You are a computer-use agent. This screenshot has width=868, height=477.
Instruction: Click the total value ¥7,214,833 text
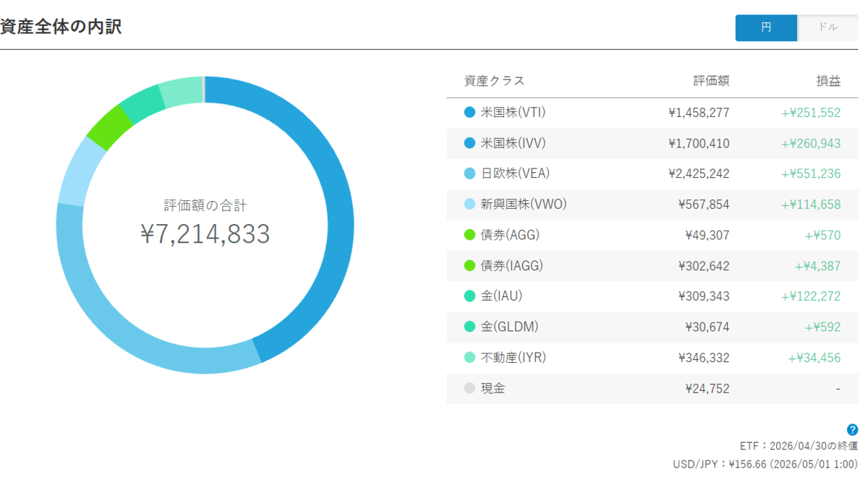click(205, 234)
